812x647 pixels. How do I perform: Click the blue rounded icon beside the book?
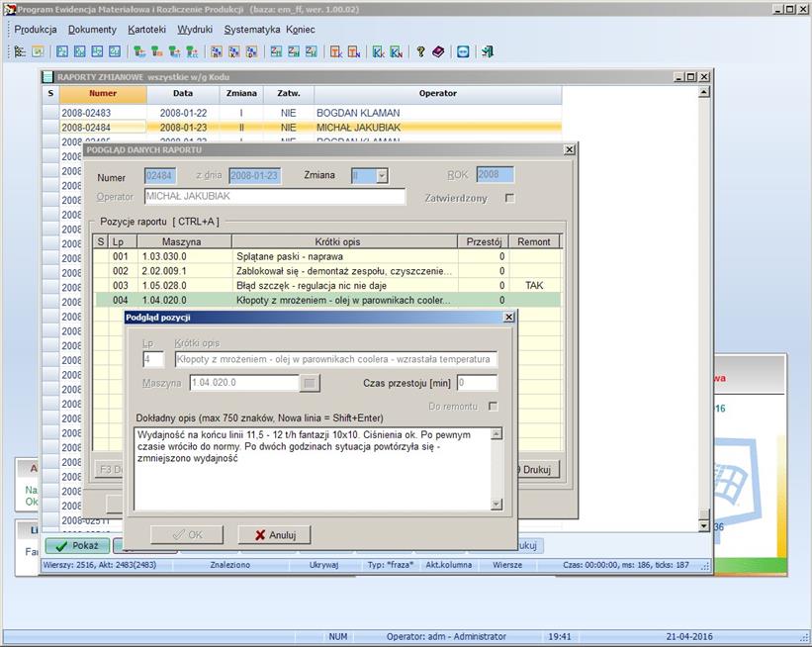tap(462, 51)
